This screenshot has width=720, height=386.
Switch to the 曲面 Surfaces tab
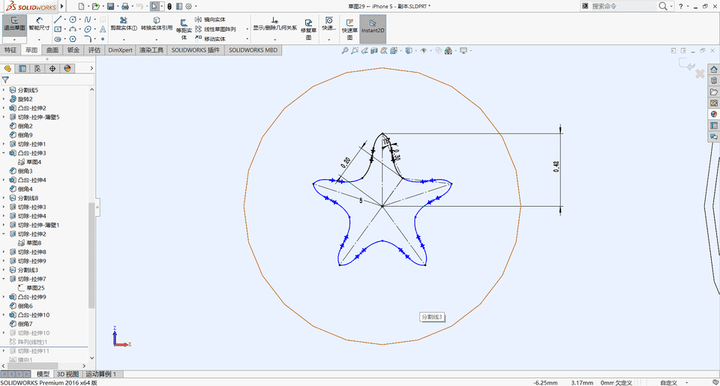pos(52,50)
